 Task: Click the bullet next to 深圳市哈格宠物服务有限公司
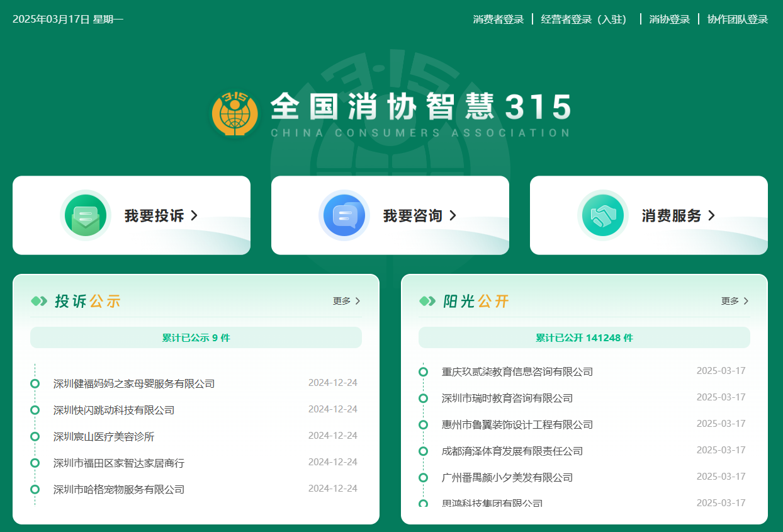click(35, 489)
